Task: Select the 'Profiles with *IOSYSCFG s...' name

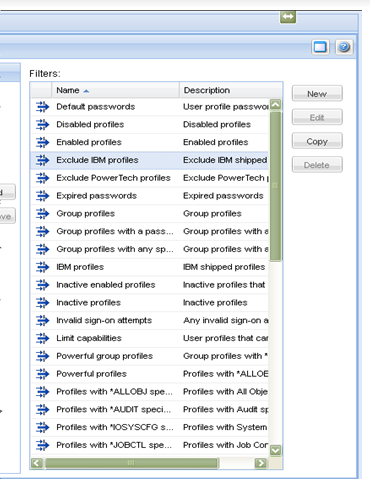Action: [115, 427]
